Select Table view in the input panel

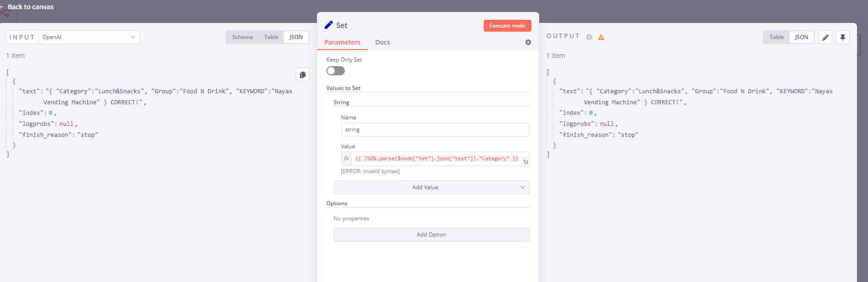pyautogui.click(x=271, y=37)
